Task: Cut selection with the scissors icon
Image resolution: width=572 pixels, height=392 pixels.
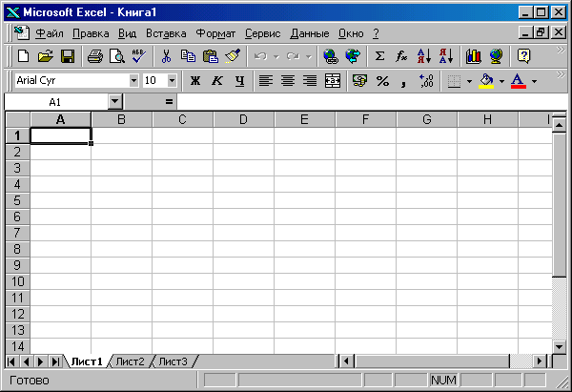Action: pyautogui.click(x=166, y=56)
